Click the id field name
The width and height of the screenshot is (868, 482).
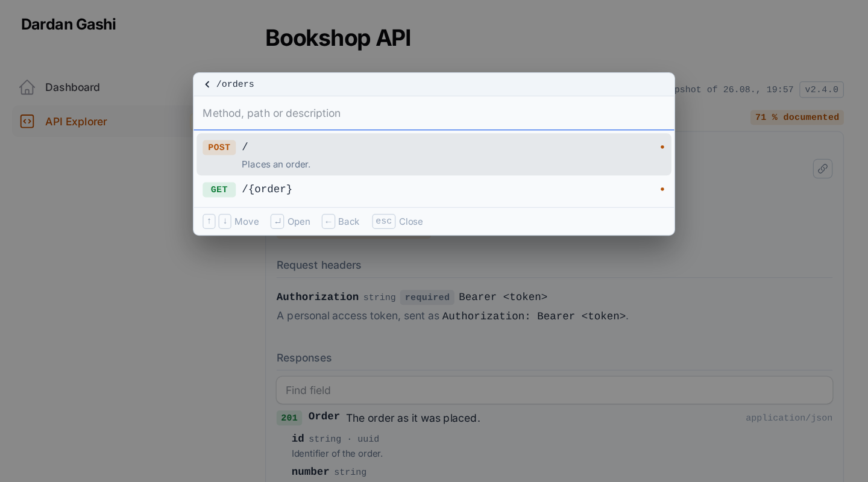coord(298,439)
